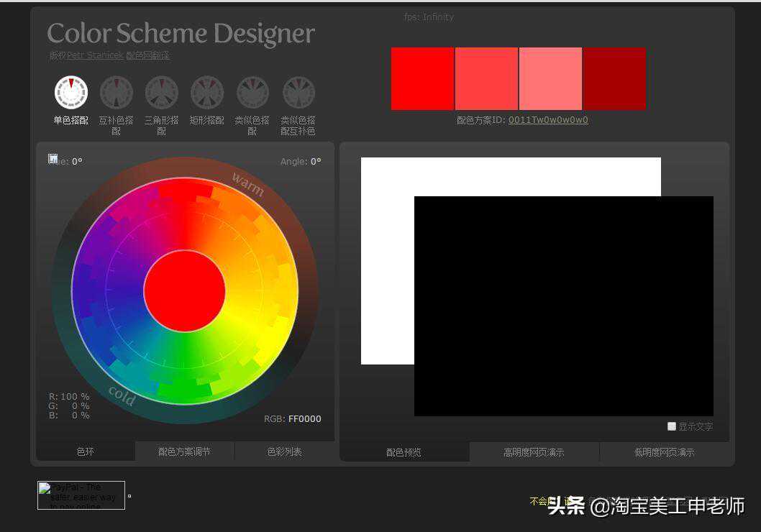This screenshot has height=532, width=761.
Task: Click the small icon beside Hue label
Action: [53, 159]
